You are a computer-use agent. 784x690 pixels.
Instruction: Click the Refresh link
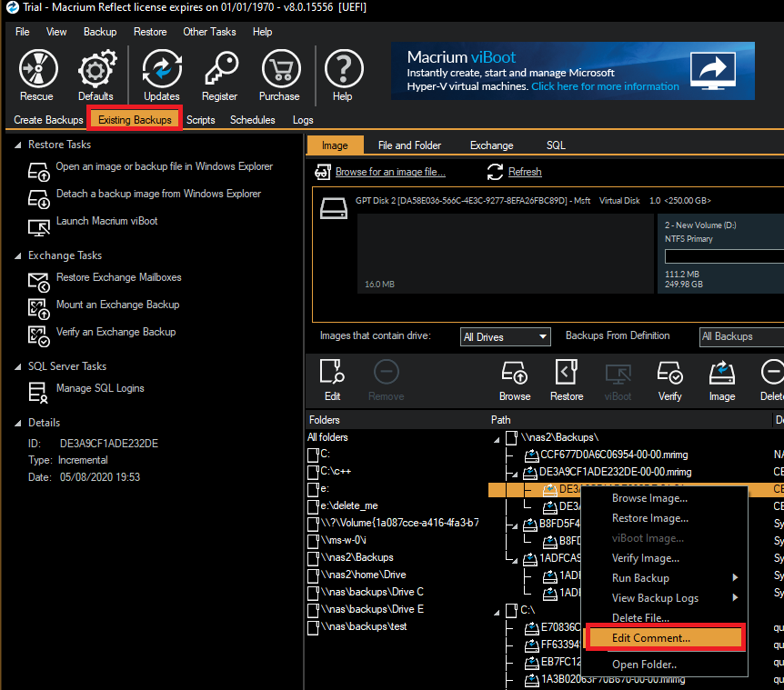tap(524, 172)
